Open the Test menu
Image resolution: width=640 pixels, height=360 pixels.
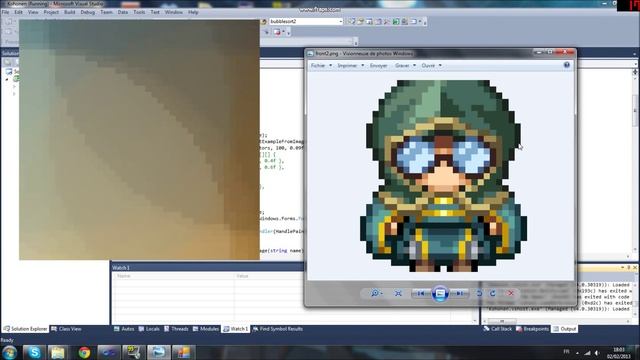155,12
